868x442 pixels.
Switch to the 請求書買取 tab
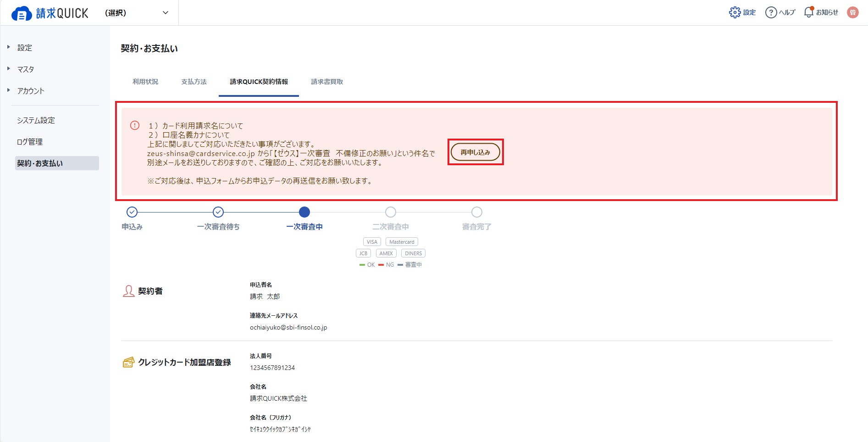327,82
